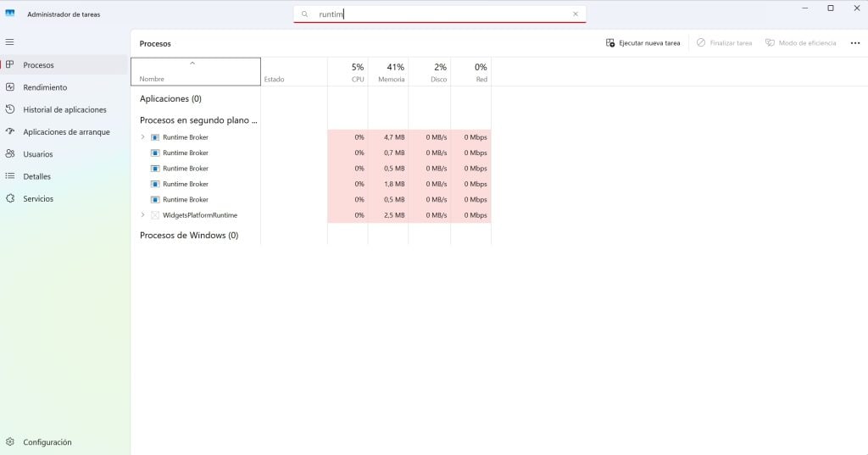Screen dimensions: 868x455
Task: Open Configuración settings page
Action: [x=64, y=441]
